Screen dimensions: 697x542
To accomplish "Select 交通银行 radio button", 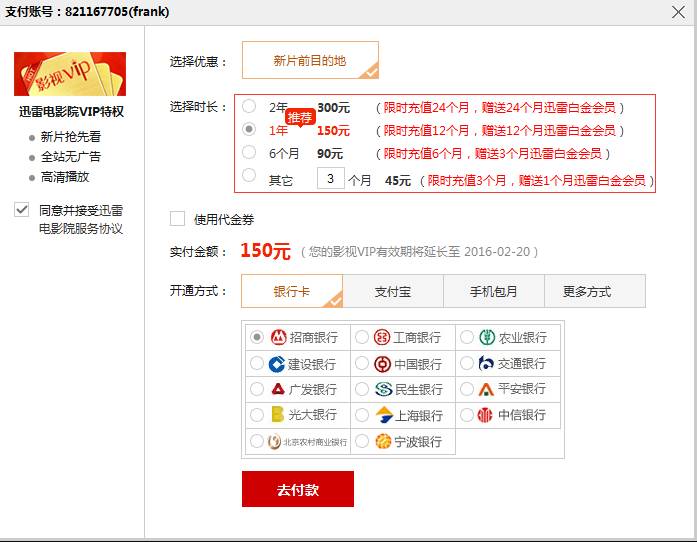I will [467, 363].
